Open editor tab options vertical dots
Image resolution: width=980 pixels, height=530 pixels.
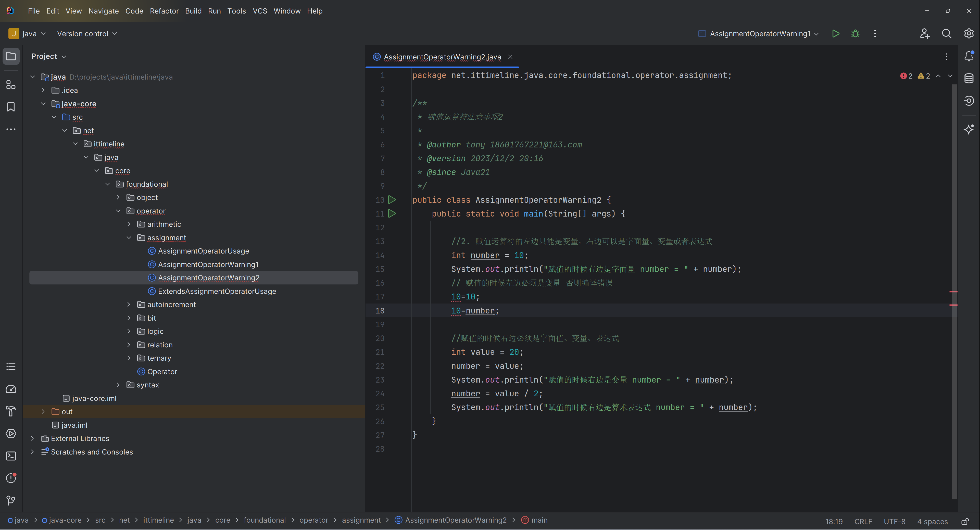tap(947, 57)
